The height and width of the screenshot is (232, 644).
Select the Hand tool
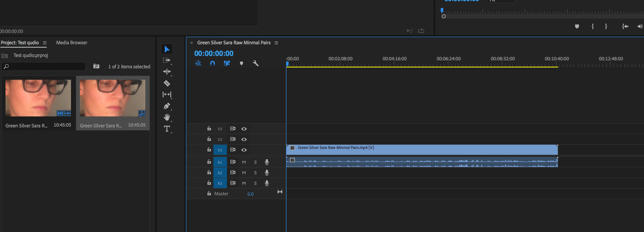coord(167,117)
